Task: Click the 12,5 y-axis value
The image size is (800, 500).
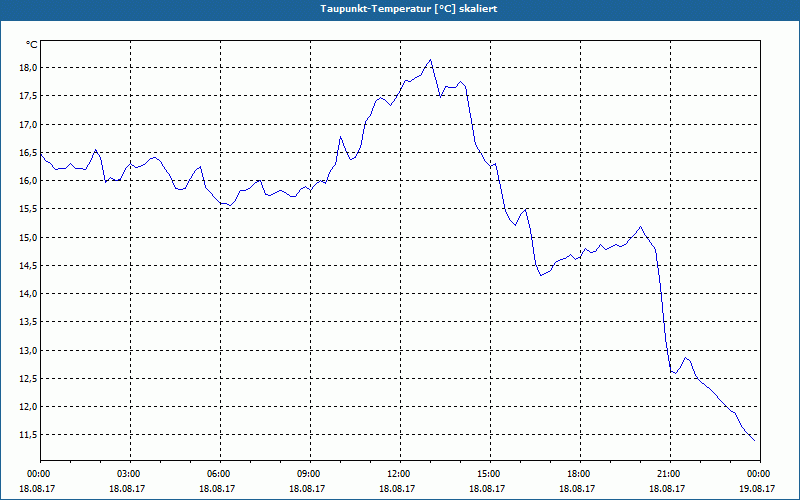Action: click(30, 379)
